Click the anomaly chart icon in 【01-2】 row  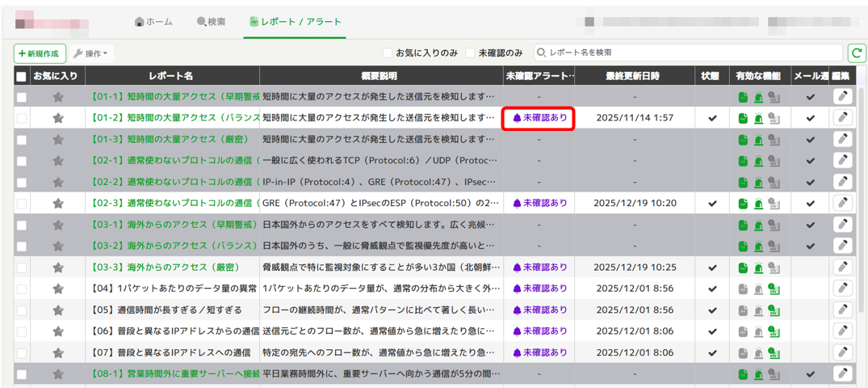pyautogui.click(x=774, y=118)
